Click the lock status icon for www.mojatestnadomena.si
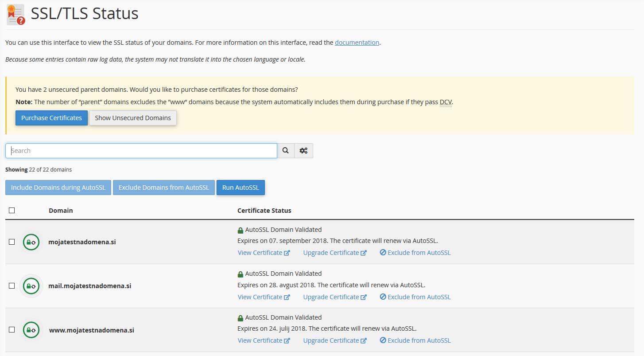The width and height of the screenshot is (644, 356). click(31, 330)
